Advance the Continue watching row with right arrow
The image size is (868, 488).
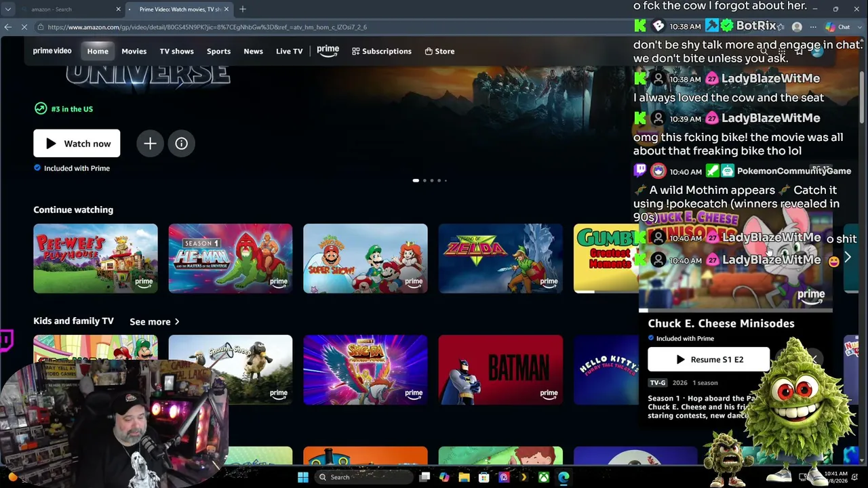pos(847,258)
